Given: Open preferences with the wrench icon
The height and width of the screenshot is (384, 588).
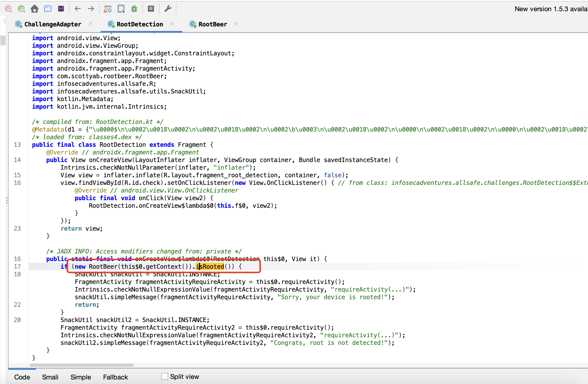Looking at the screenshot, I should 168,9.
